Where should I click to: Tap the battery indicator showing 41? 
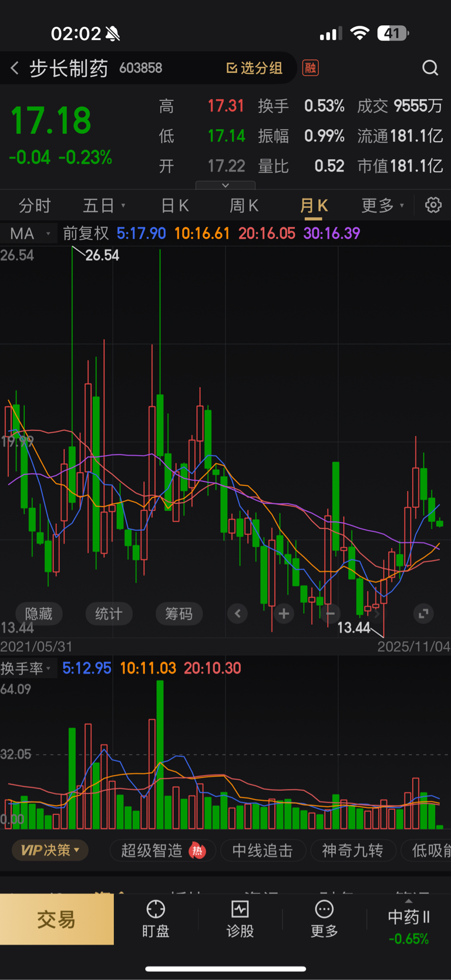tap(393, 33)
